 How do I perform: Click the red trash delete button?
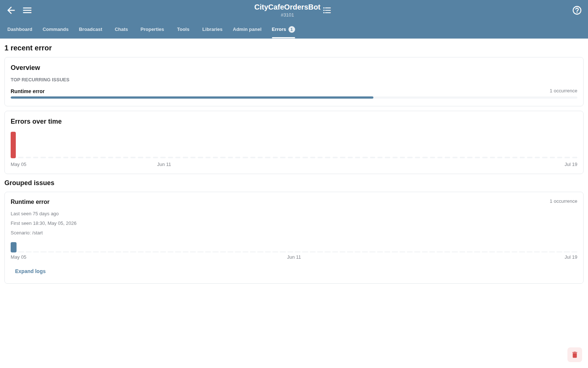click(x=575, y=355)
